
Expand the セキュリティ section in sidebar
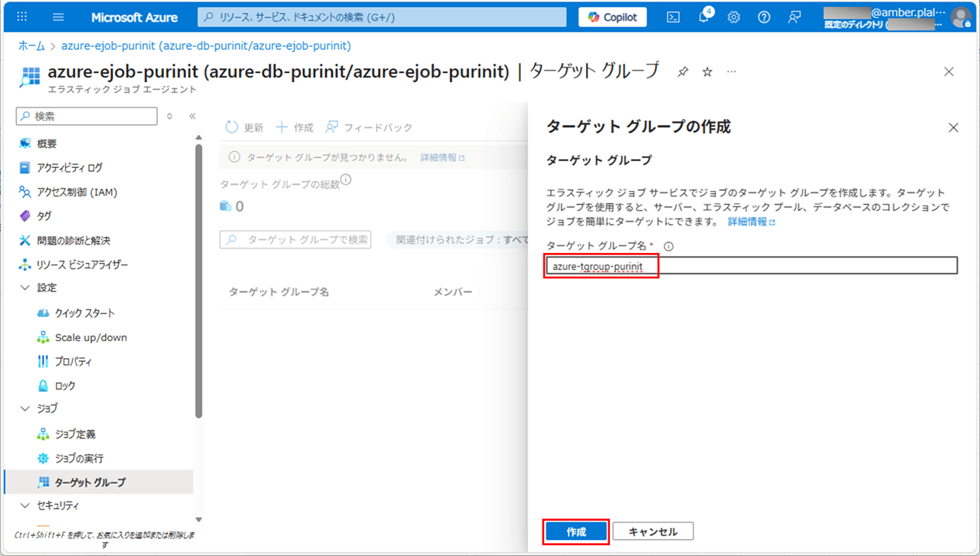coord(25,505)
